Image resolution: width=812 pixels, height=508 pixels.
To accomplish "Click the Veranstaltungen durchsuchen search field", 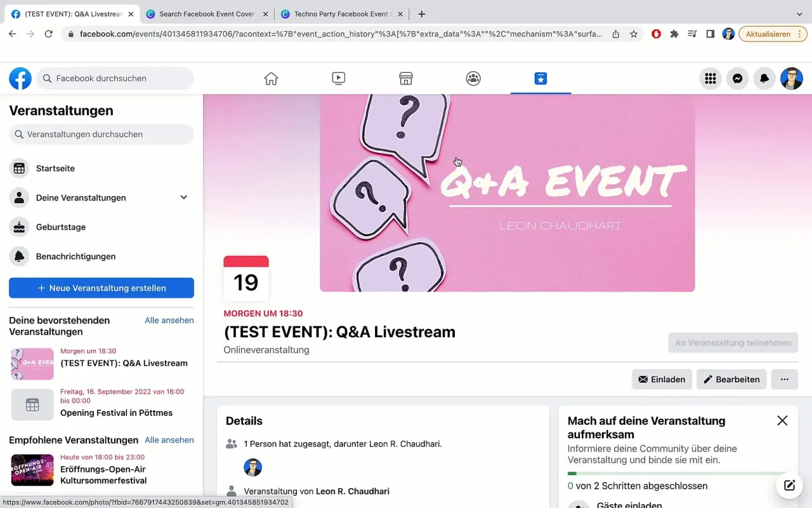I will pyautogui.click(x=101, y=134).
